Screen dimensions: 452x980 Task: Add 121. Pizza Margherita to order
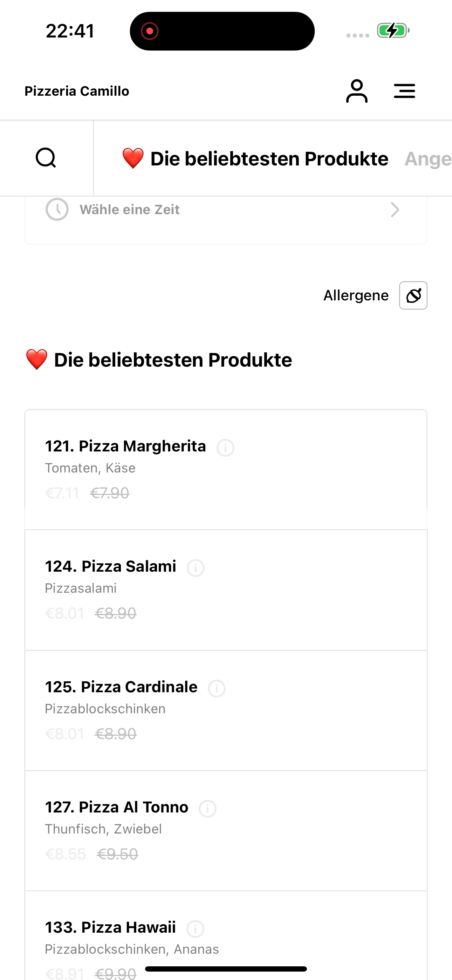(x=125, y=446)
